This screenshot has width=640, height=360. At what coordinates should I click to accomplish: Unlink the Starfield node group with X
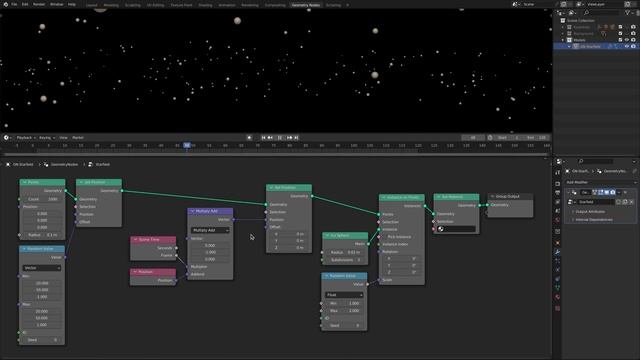point(631,202)
